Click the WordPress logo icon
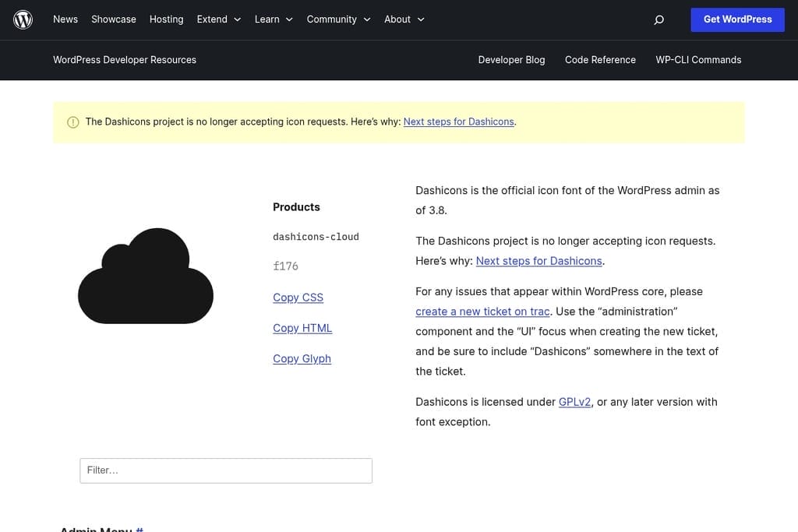Image resolution: width=798 pixels, height=532 pixels. pos(23,19)
